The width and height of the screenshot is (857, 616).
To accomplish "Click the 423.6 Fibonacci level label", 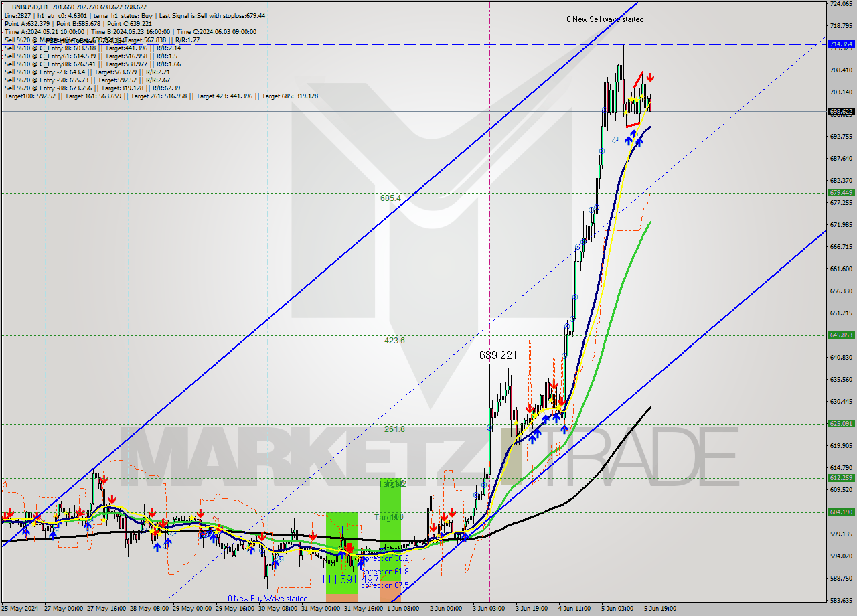I will click(x=394, y=340).
